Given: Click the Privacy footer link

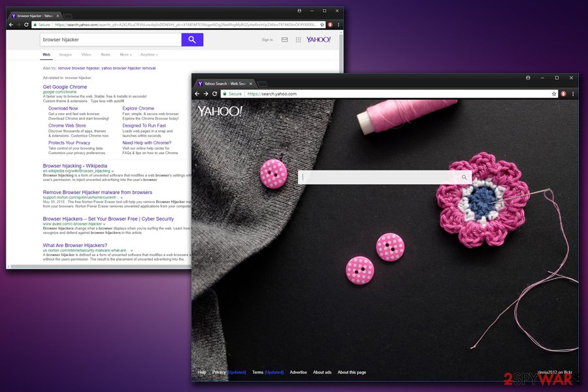Looking at the screenshot, I should [x=219, y=372].
